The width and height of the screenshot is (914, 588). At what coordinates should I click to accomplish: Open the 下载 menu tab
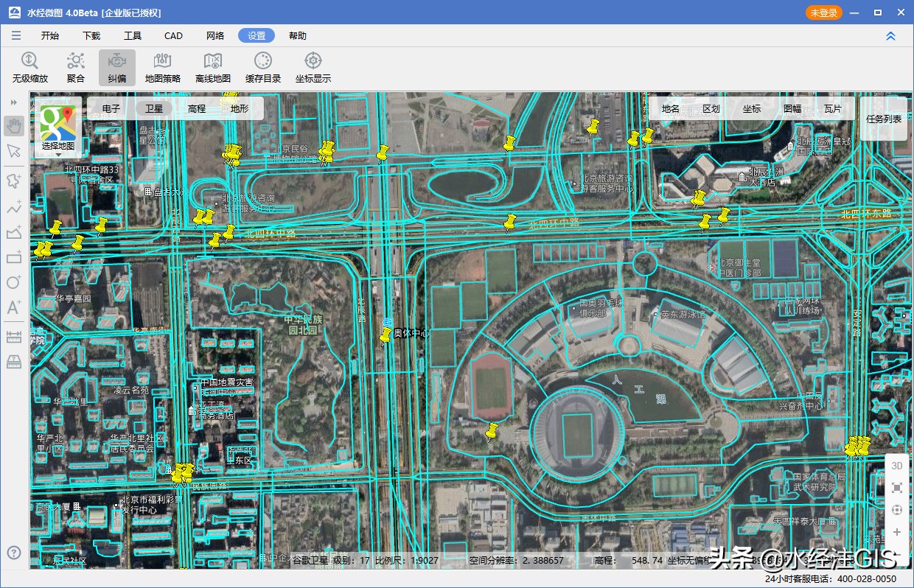click(x=91, y=35)
